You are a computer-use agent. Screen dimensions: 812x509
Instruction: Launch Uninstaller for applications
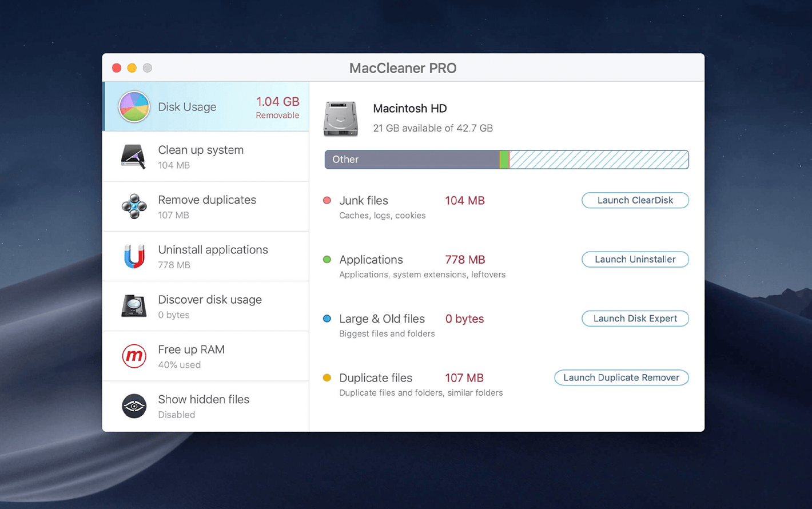(x=635, y=259)
